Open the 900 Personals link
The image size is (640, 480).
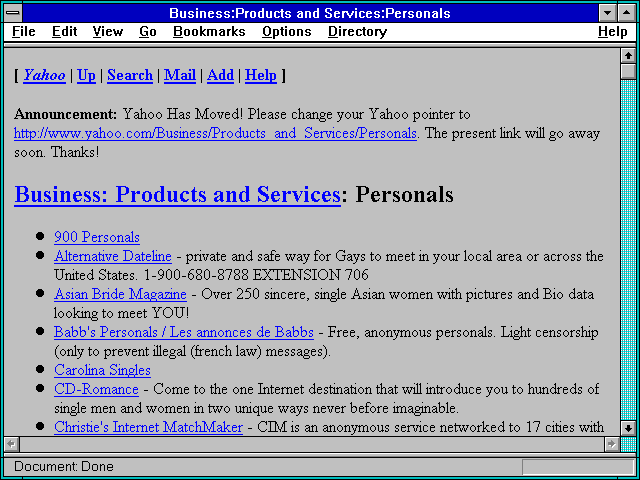(97, 237)
